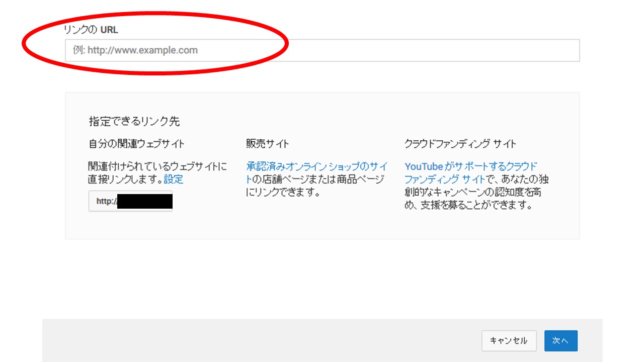
Task: Select the 販売サイト heading
Action: (x=267, y=144)
